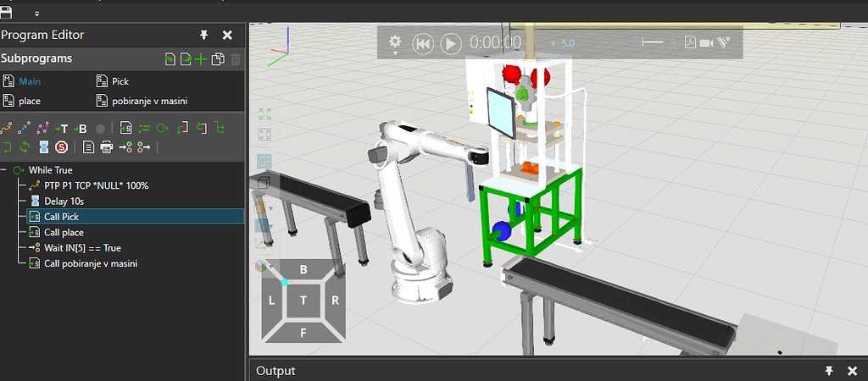Insert a halt statement with the red stop icon
The width and height of the screenshot is (868, 381).
[x=62, y=147]
